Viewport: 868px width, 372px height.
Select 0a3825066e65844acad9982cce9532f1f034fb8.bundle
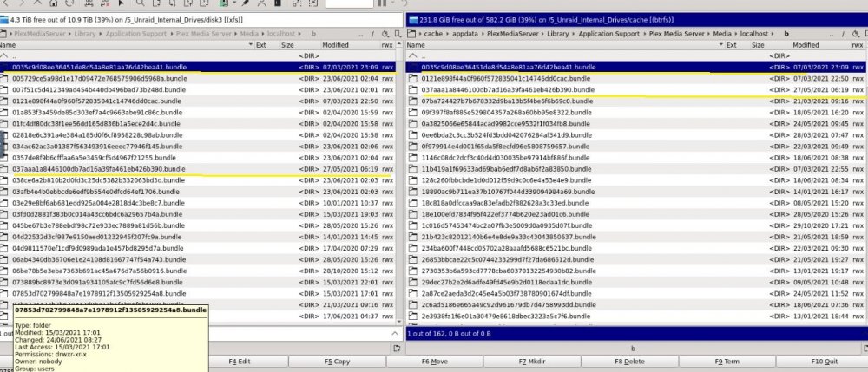pyautogui.click(x=636, y=124)
